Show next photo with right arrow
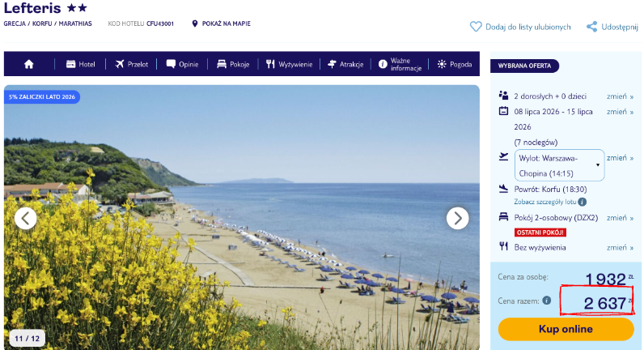 pyautogui.click(x=458, y=218)
